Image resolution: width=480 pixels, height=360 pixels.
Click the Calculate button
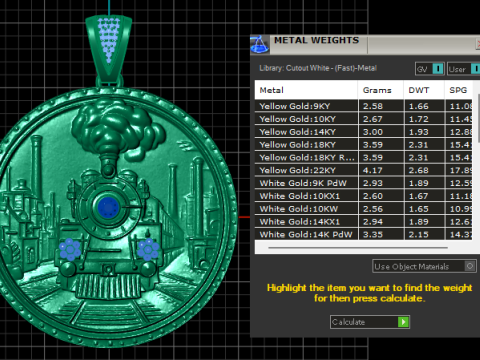click(x=370, y=322)
